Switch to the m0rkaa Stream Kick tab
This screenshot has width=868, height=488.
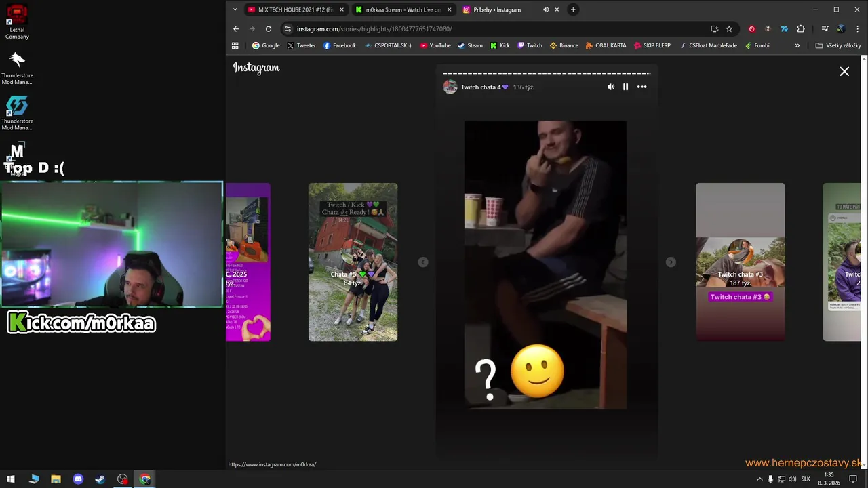point(403,9)
